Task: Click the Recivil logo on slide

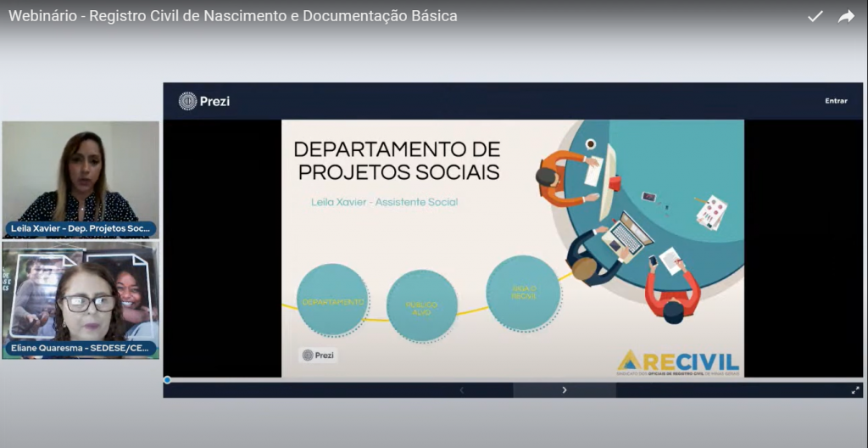Action: tap(677, 362)
